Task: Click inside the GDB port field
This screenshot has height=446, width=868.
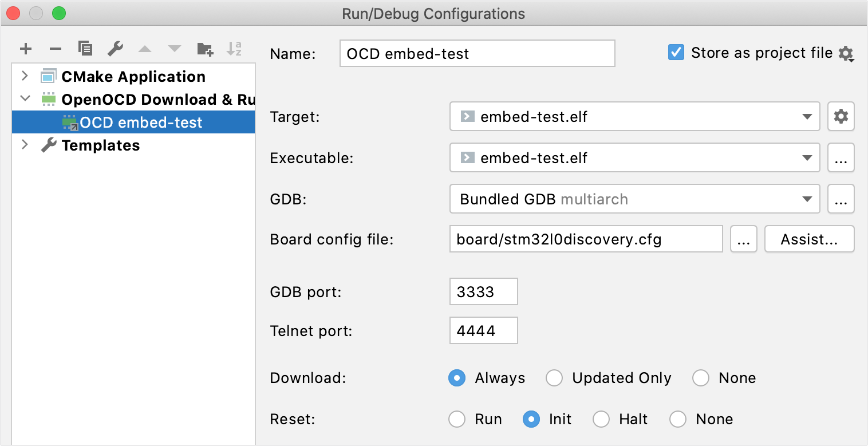Action: [483, 291]
